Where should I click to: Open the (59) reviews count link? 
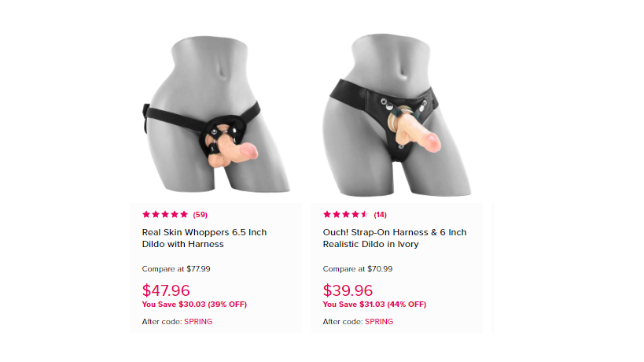pos(200,215)
